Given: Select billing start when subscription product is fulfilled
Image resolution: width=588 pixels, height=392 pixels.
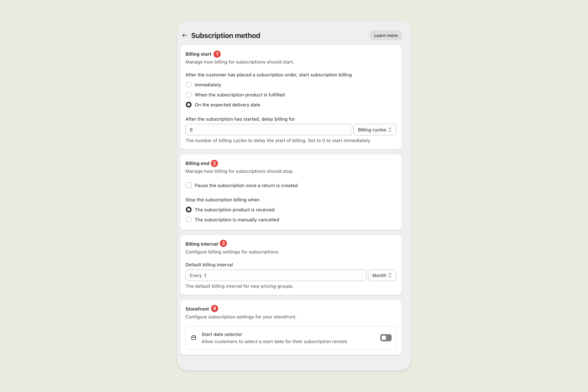Looking at the screenshot, I should 189,94.
